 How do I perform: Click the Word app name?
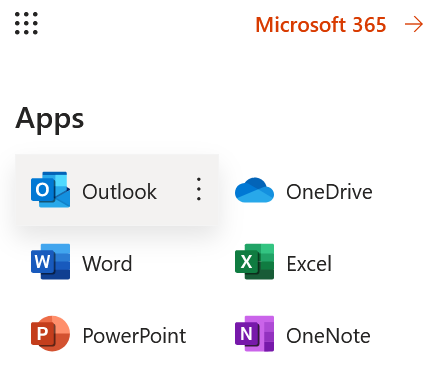(107, 264)
